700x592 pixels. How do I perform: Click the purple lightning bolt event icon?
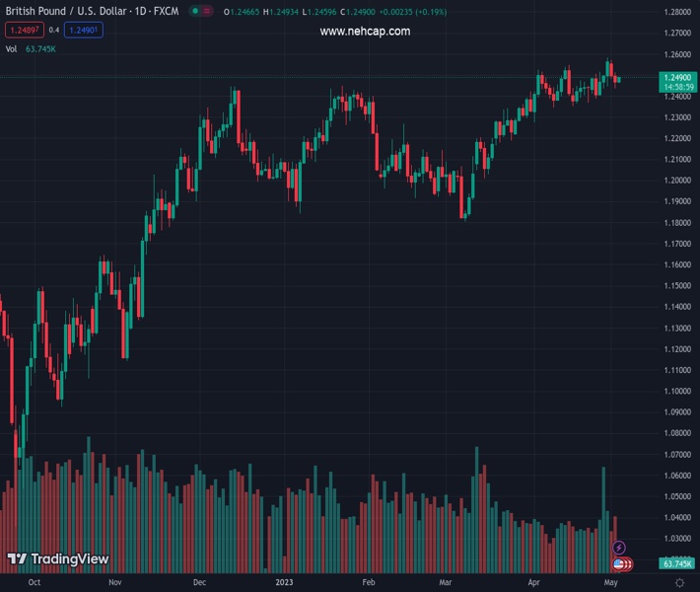pos(619,548)
